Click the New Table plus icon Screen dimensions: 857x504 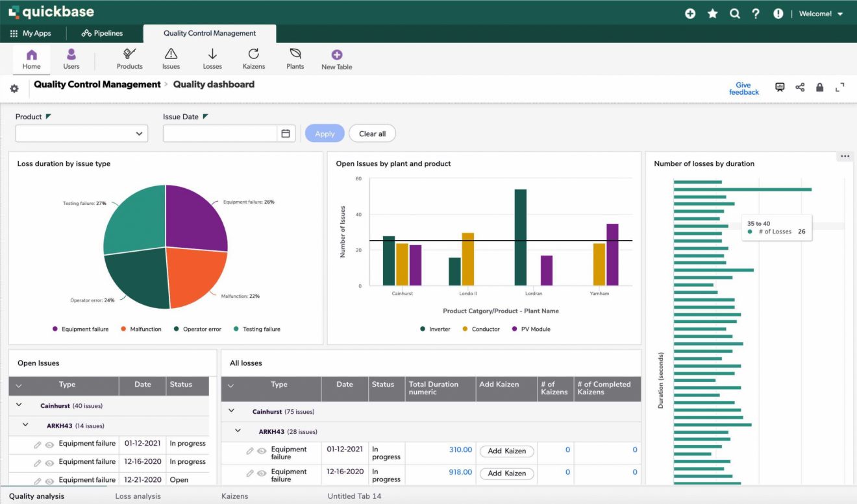[x=337, y=55]
